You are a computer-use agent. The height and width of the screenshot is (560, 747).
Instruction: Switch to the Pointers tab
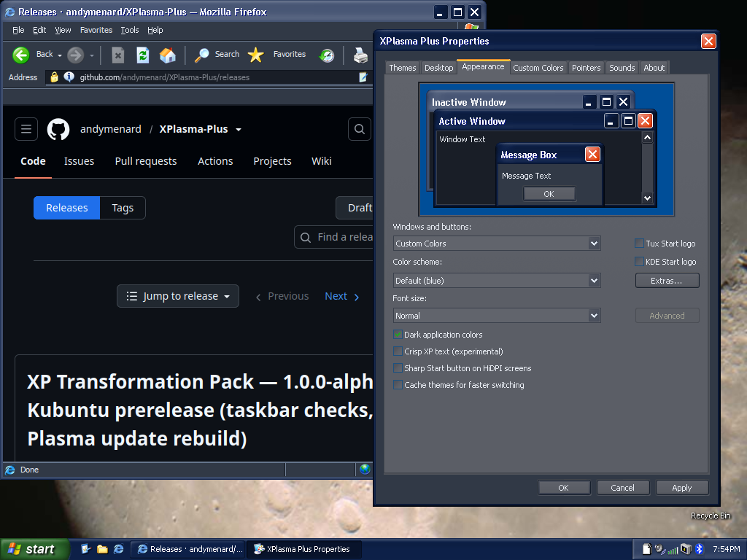586,68
